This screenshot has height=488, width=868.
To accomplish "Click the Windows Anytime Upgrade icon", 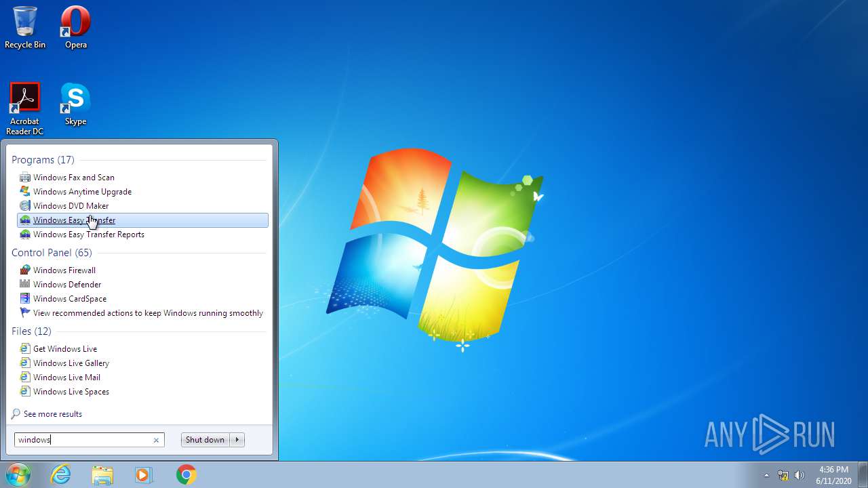I will click(x=25, y=192).
